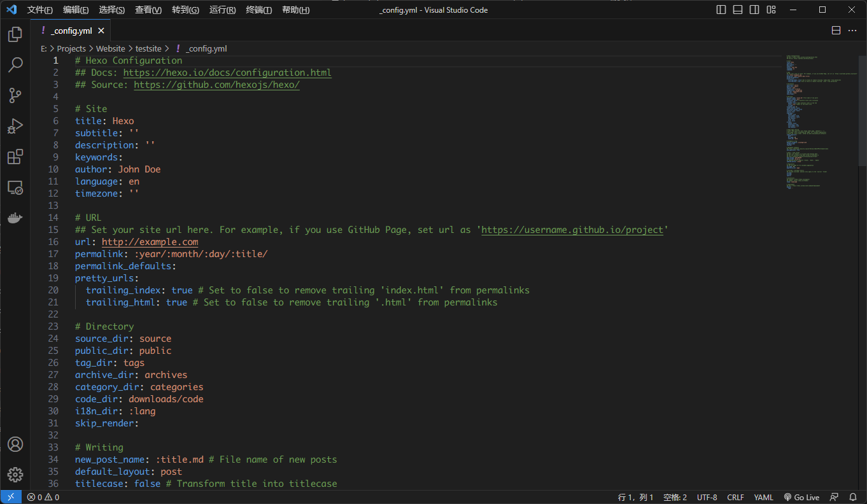This screenshot has width=867, height=504.
Task: Open the Search view in the activity bar
Action: click(15, 64)
